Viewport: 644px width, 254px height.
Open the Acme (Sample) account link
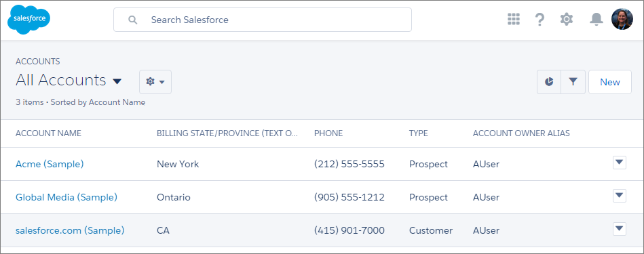click(x=50, y=164)
